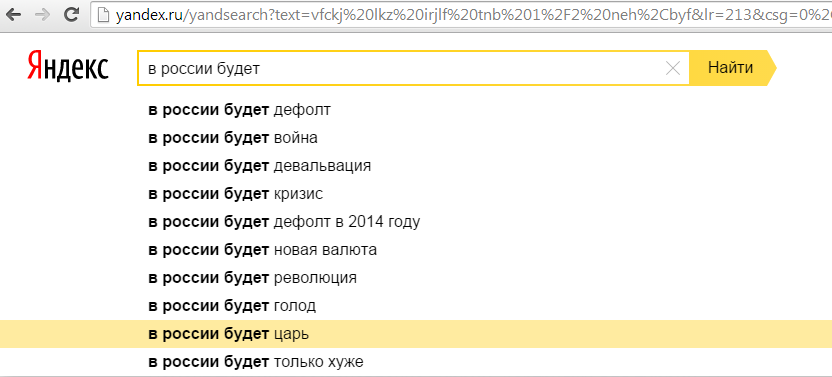Click the browser forward arrow
The image size is (832, 377).
(42, 14)
